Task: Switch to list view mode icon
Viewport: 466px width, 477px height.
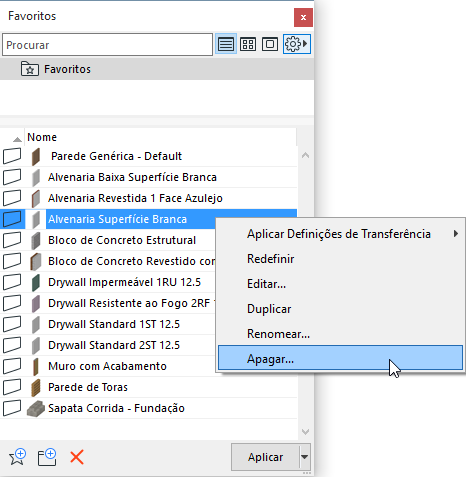Action: [x=226, y=44]
